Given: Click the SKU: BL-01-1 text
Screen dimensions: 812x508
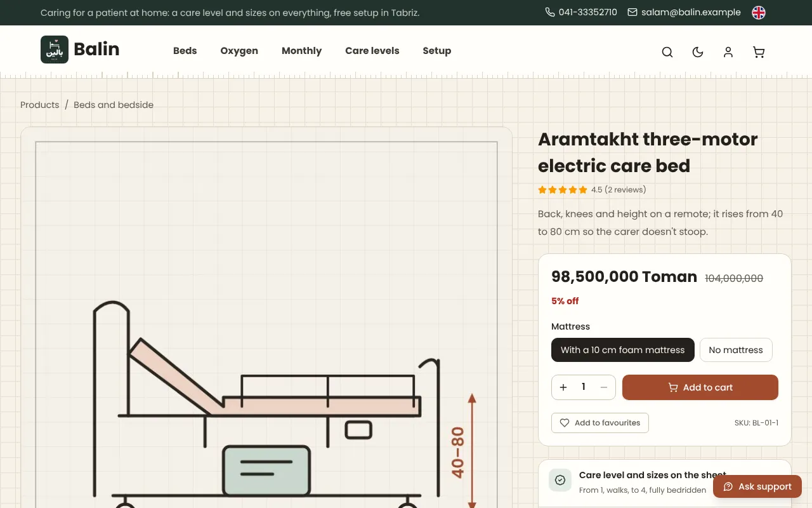Looking at the screenshot, I should pos(756,423).
